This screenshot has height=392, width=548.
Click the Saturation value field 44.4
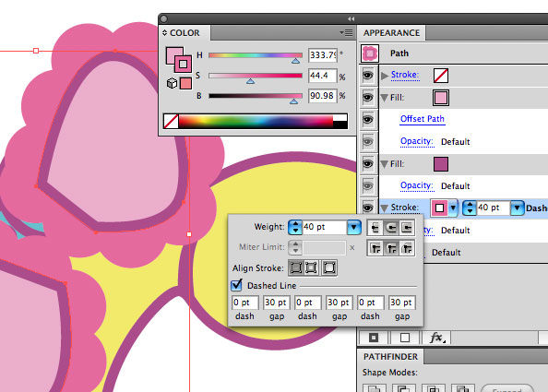pos(323,76)
